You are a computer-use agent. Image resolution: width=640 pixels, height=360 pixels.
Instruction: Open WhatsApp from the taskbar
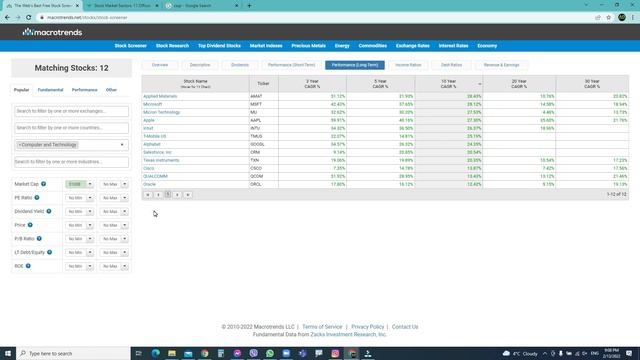[270, 353]
